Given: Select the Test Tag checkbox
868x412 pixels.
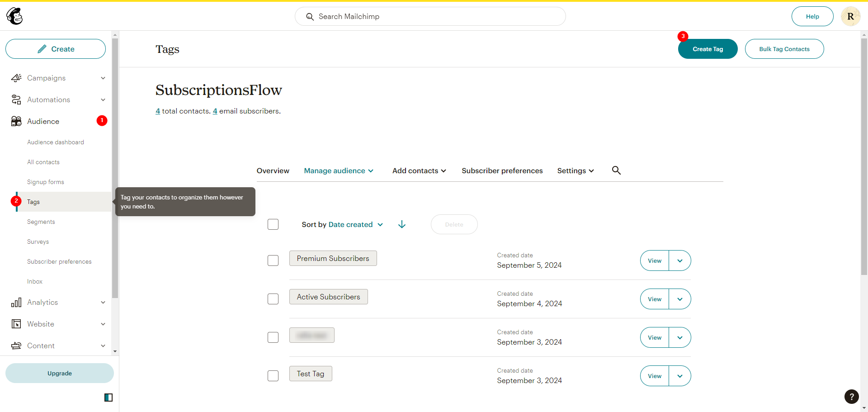Looking at the screenshot, I should pyautogui.click(x=273, y=376).
